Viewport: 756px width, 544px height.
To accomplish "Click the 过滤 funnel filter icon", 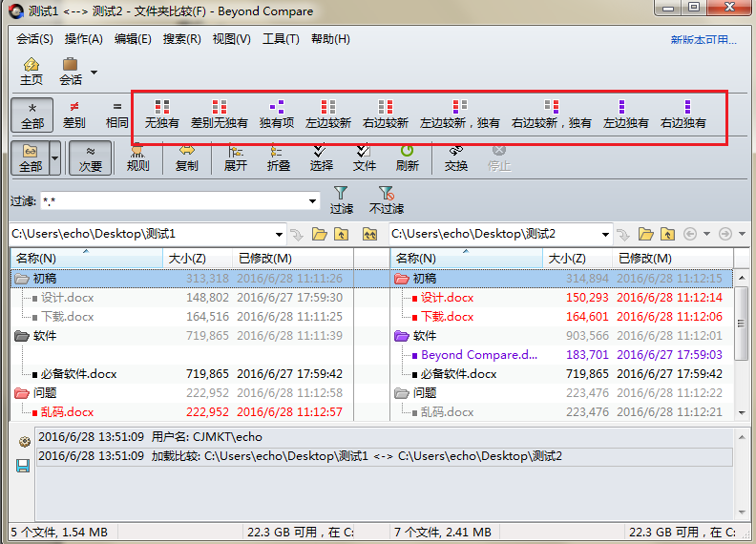I will click(341, 194).
